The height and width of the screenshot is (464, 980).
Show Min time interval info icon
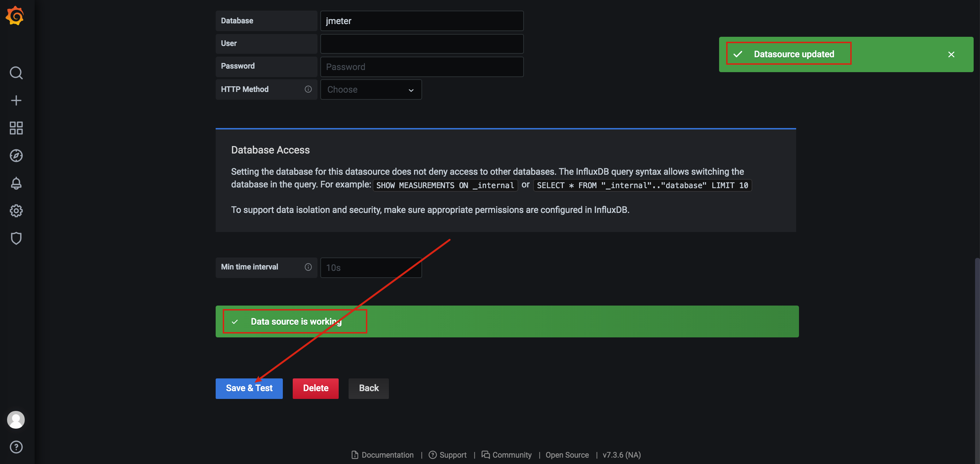[x=308, y=267]
